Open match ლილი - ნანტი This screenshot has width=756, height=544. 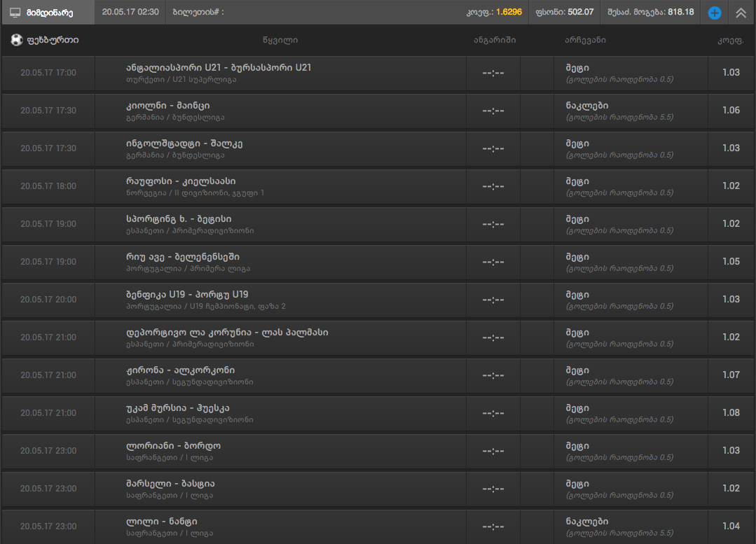click(162, 522)
